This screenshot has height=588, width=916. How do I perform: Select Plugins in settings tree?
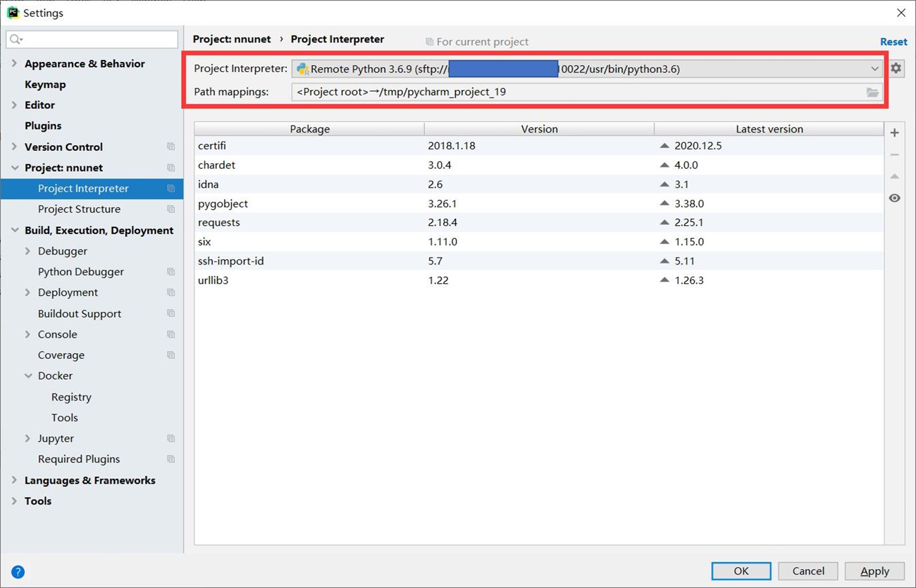point(43,126)
